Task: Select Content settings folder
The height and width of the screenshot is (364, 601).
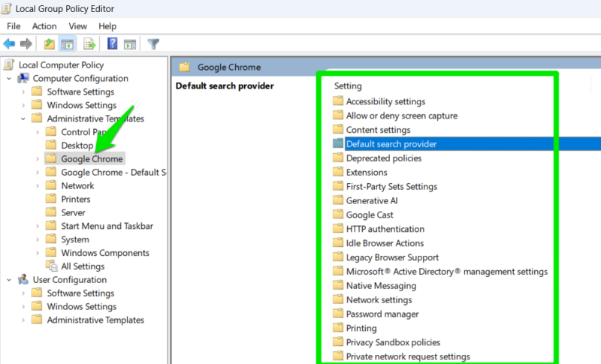Action: point(379,130)
